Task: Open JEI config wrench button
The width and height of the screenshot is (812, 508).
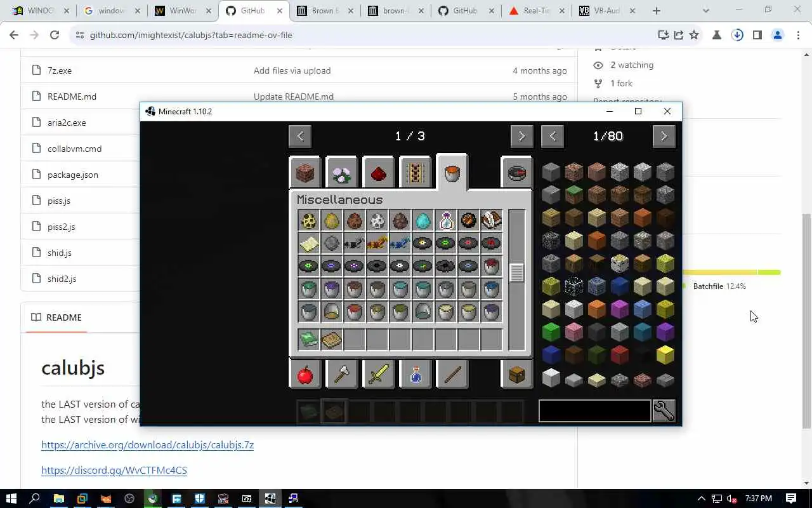Action: pos(664,411)
